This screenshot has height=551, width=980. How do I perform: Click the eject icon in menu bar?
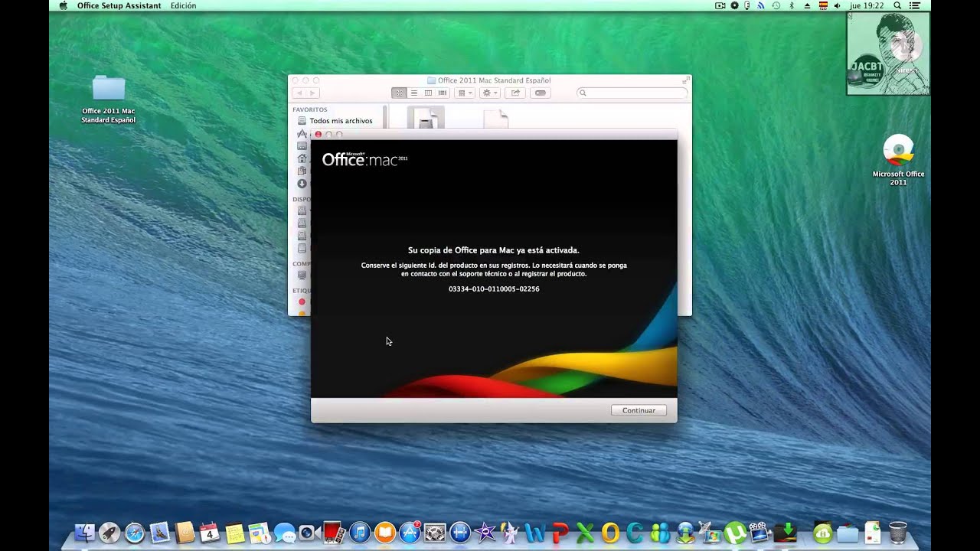click(x=807, y=5)
